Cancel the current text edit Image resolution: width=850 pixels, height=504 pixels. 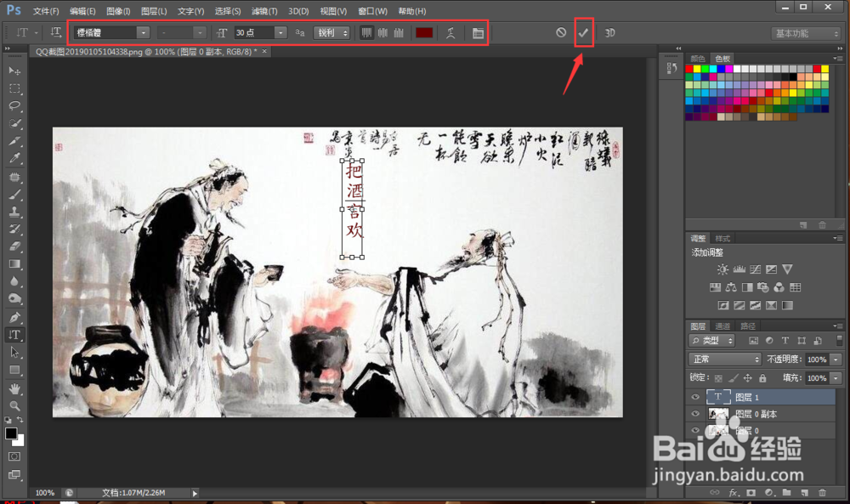[x=561, y=32]
